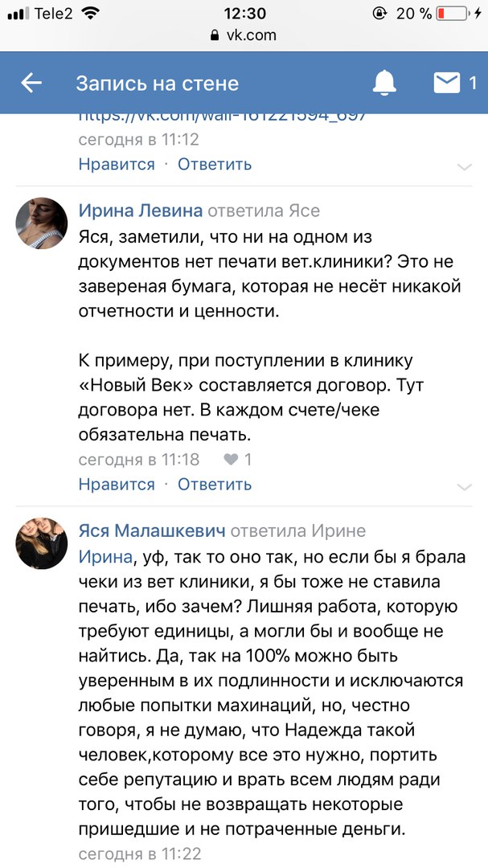Open the Яся Малашкевич name link
488x868 pixels.
(152, 531)
